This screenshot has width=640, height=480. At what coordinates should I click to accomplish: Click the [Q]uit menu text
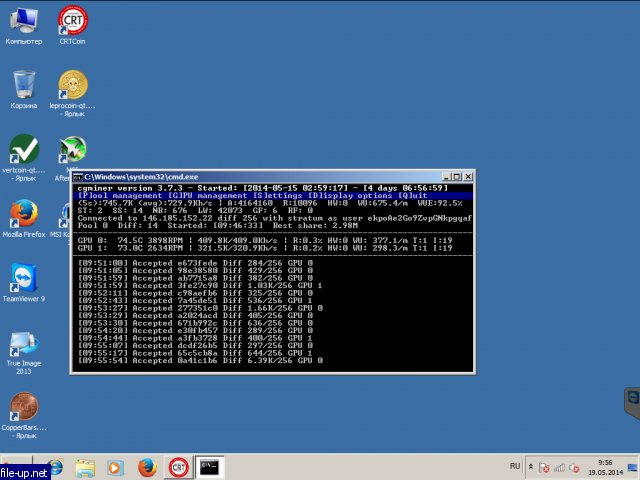click(x=413, y=196)
